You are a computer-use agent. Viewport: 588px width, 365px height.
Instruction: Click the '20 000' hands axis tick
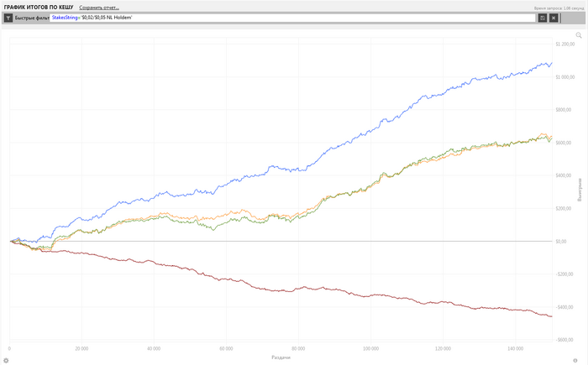(81, 348)
